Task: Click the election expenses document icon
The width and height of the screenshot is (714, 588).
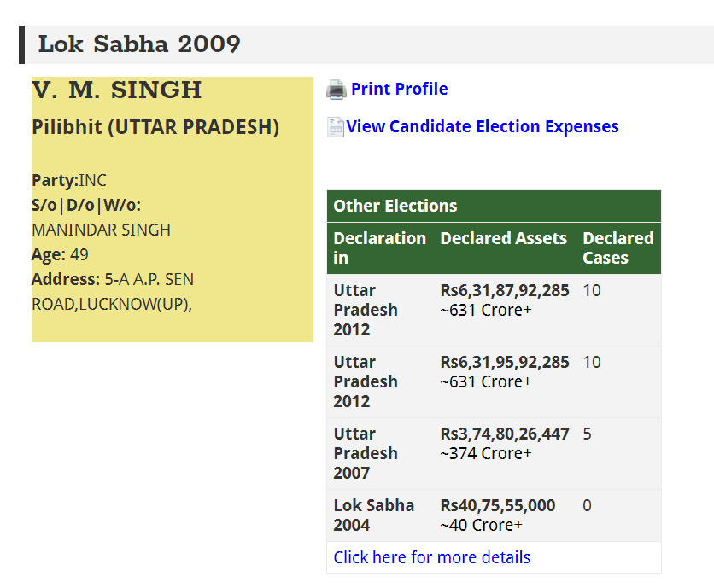Action: [x=336, y=127]
